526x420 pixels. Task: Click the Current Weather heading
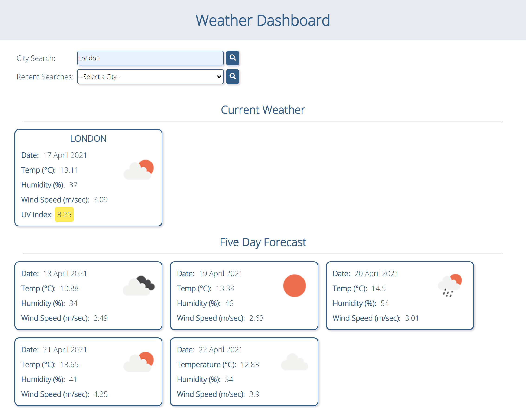[x=263, y=110]
